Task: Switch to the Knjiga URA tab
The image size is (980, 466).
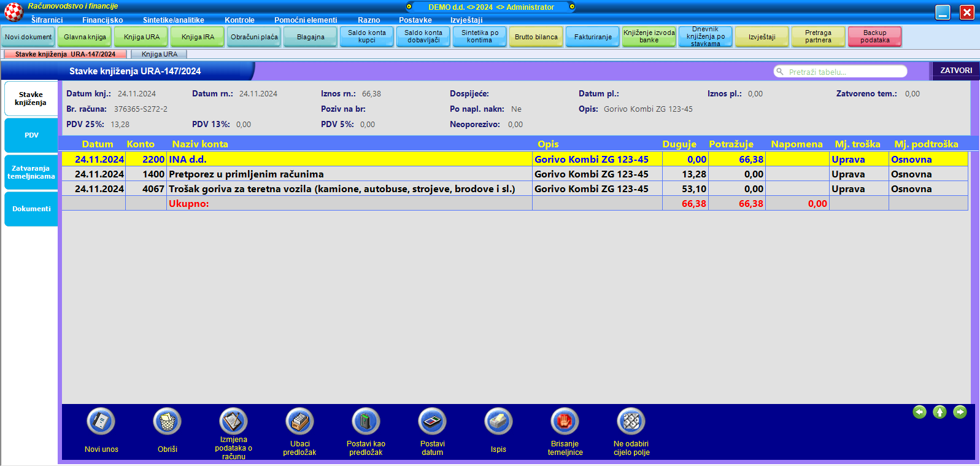Action: point(160,54)
